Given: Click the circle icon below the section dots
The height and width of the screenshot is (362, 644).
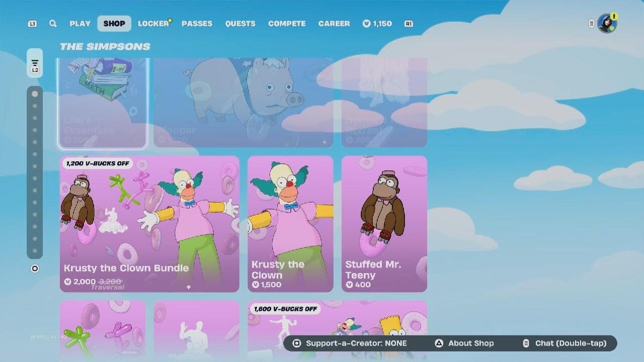Looking at the screenshot, I should coord(35,268).
